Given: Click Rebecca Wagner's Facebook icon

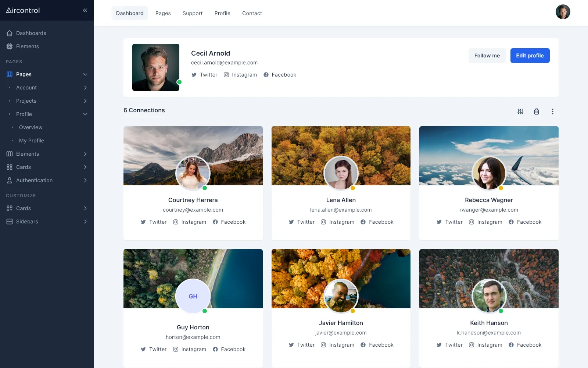Looking at the screenshot, I should pos(511,222).
